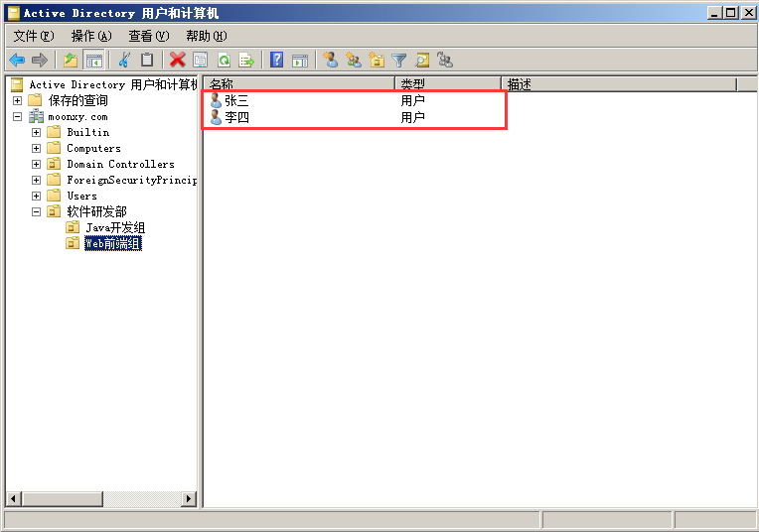Expand the Builtin node

pos(37,133)
